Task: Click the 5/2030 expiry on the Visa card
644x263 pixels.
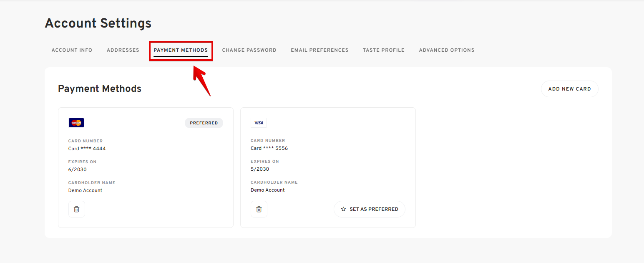Action: (x=260, y=169)
